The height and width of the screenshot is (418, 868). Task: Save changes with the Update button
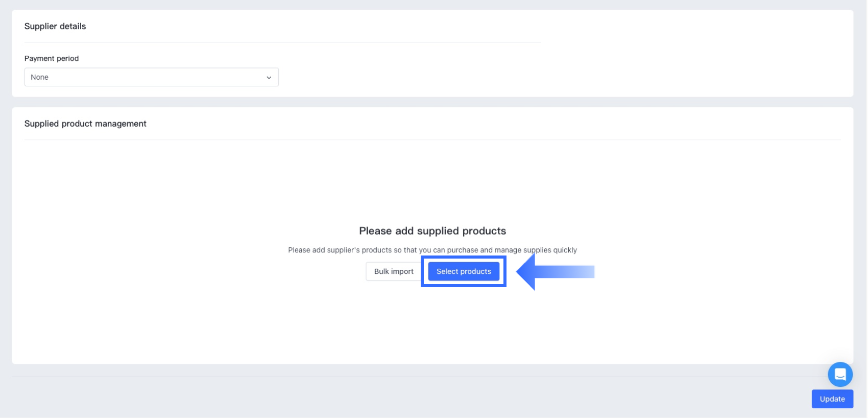832,399
